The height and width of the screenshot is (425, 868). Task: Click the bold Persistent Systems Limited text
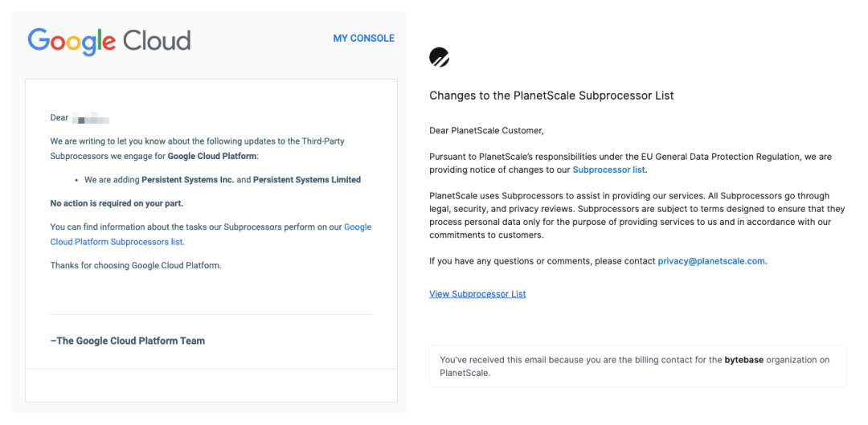click(307, 180)
